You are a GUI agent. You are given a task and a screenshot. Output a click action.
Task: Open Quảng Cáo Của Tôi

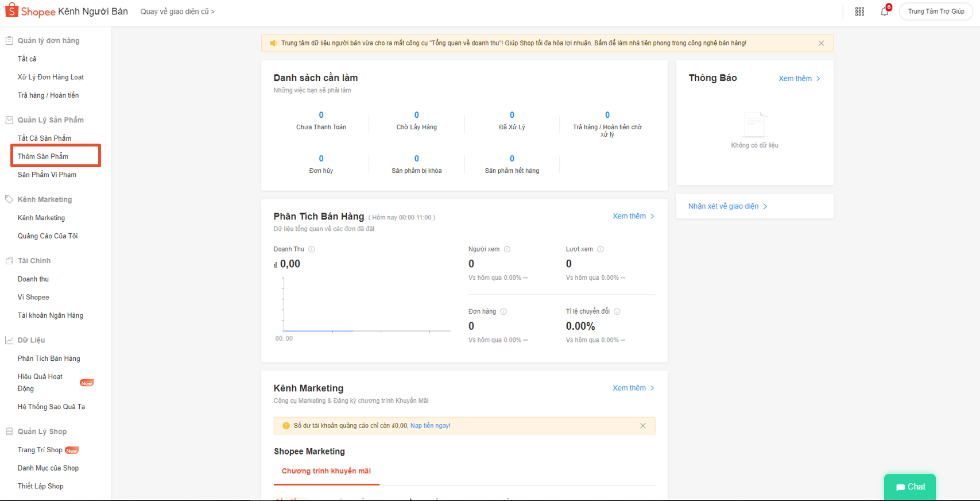coord(48,236)
